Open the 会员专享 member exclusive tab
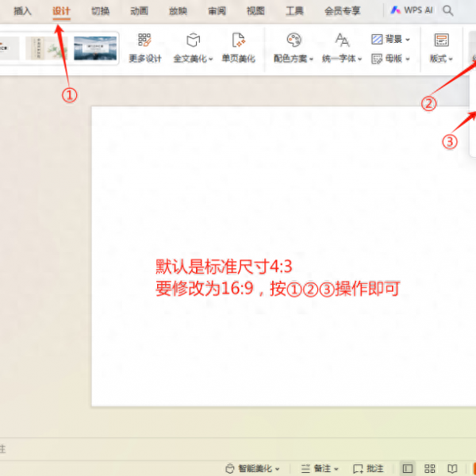Image resolution: width=476 pixels, height=476 pixels. coord(342,11)
